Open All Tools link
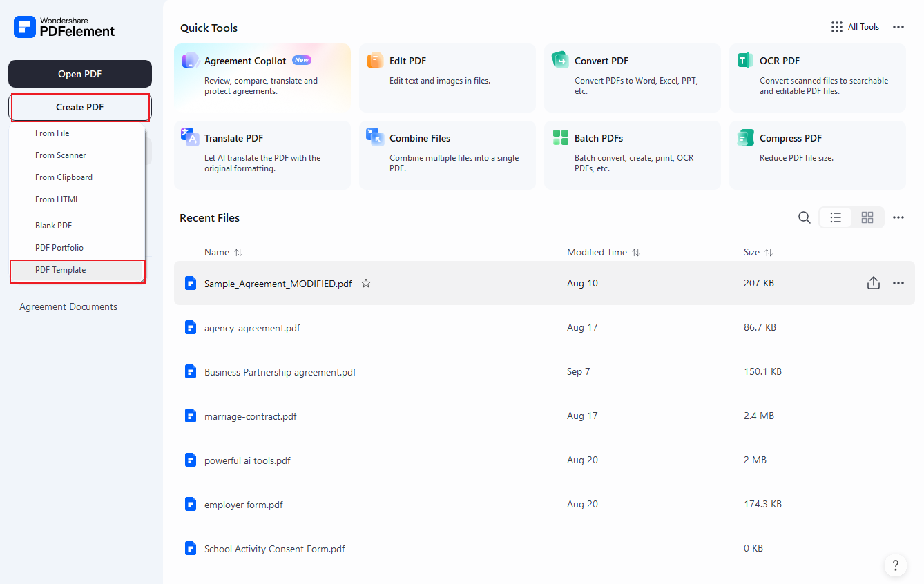The height and width of the screenshot is (584, 924). (863, 27)
